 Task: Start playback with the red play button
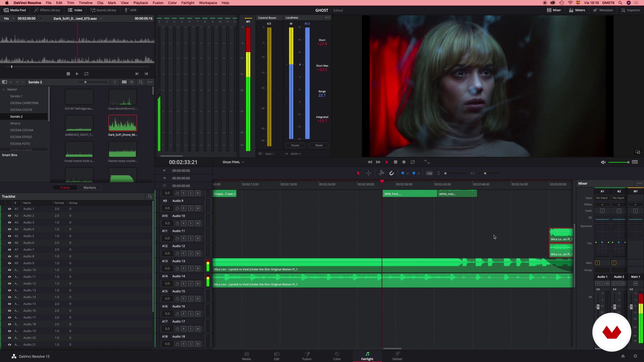click(387, 162)
